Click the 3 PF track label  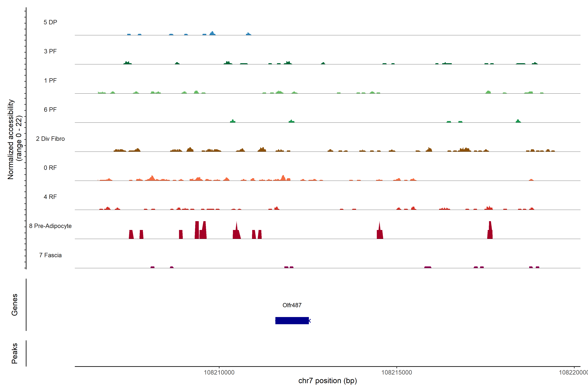pyautogui.click(x=50, y=51)
